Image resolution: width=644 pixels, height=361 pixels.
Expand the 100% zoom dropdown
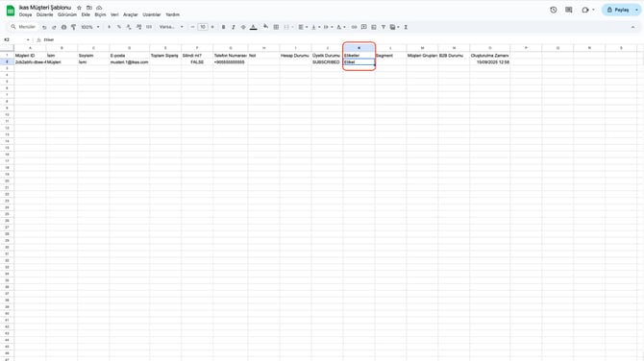point(90,27)
